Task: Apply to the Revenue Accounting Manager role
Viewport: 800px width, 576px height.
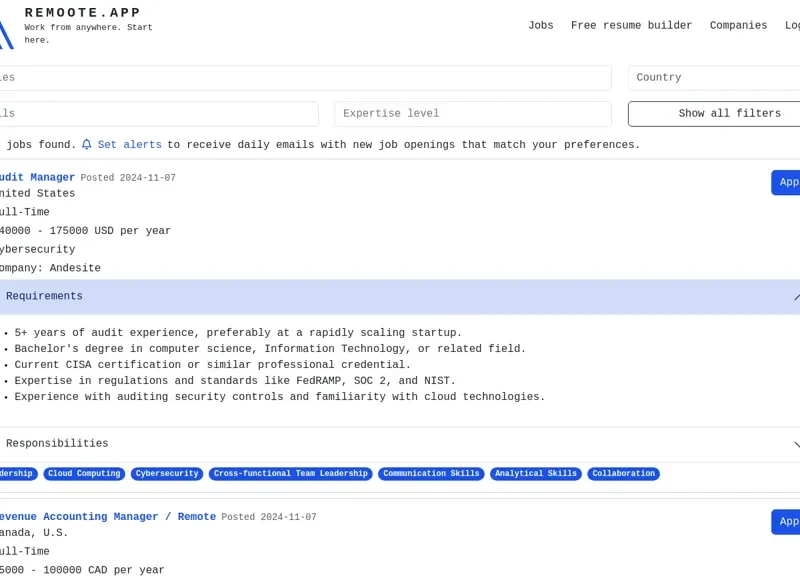Action: pos(788,521)
